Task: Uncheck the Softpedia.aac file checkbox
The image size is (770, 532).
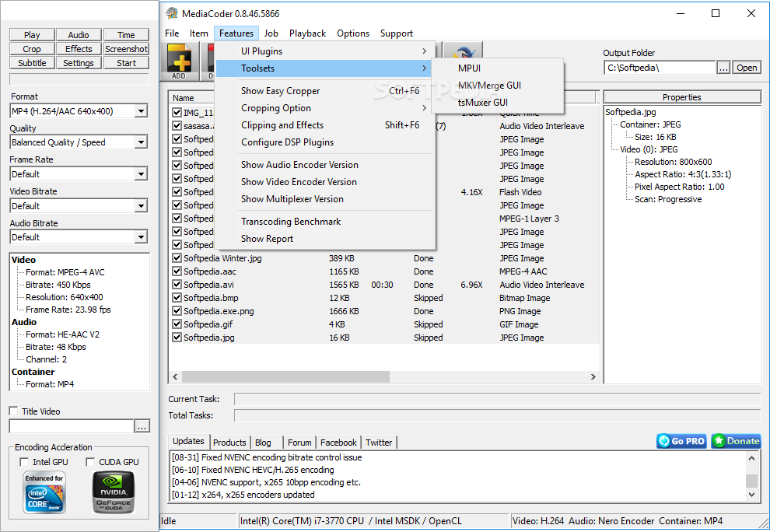Action: point(177,271)
